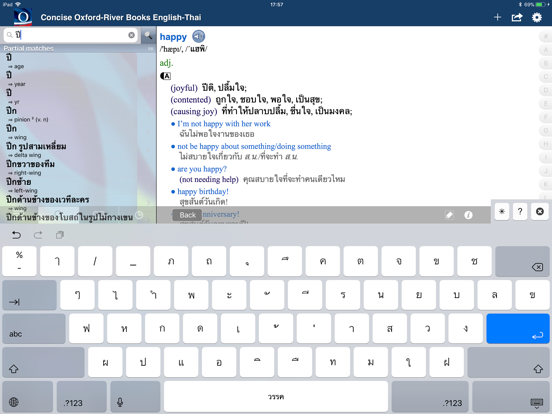Tap the ก key on keyboard
Image resolution: width=552 pixels, height=414 pixels.
[x=162, y=328]
